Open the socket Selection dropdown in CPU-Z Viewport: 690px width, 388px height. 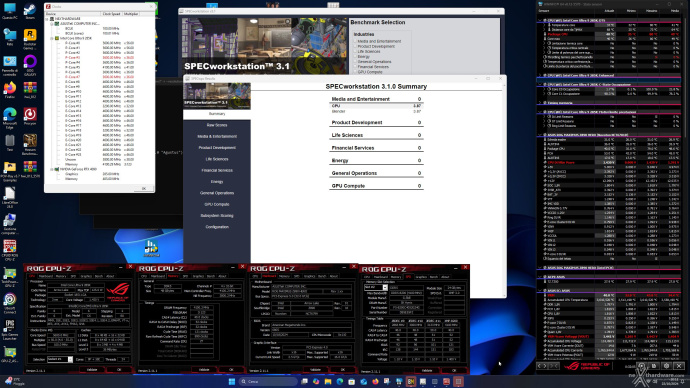tap(60, 359)
